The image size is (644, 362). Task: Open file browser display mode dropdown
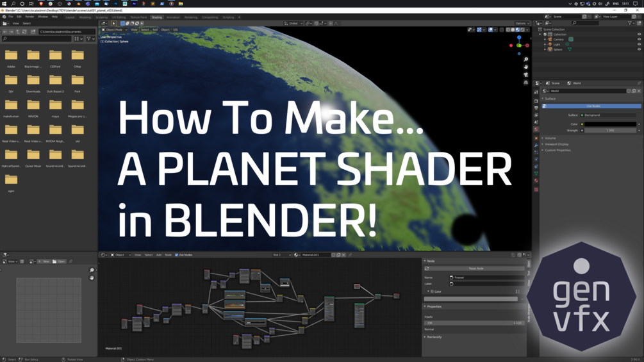(78, 38)
